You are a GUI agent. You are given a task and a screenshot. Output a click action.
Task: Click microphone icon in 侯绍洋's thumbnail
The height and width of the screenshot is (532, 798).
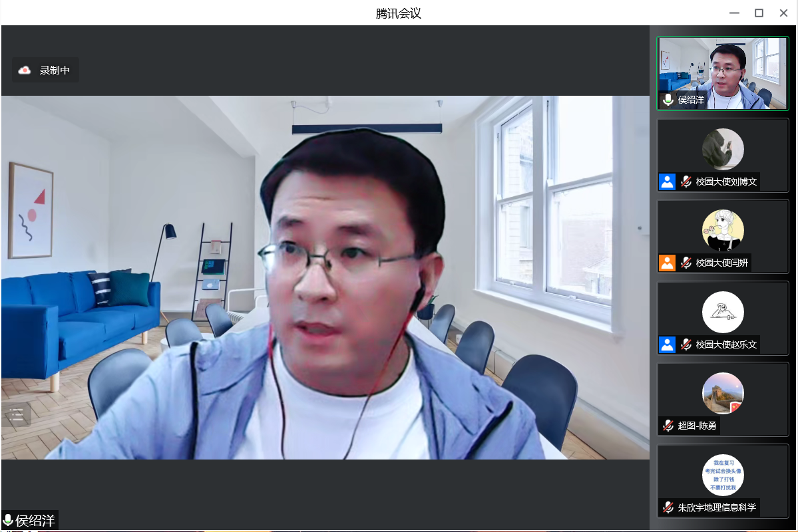[668, 100]
